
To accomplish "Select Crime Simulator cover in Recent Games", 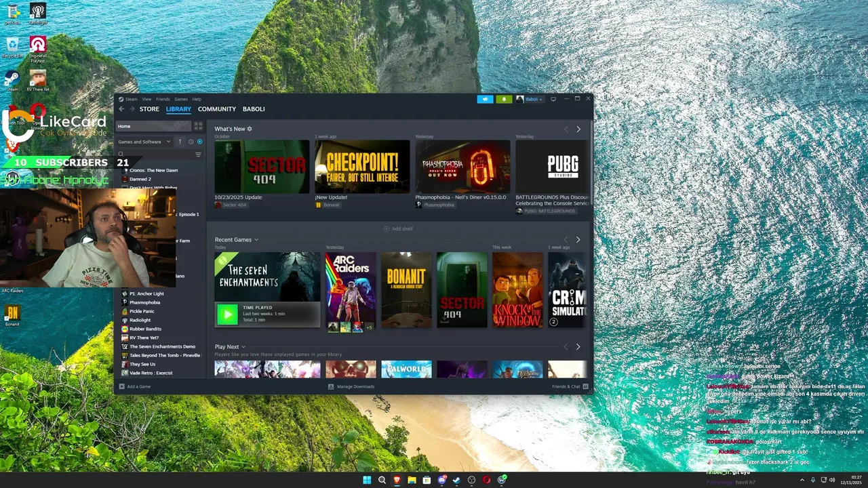I will (x=567, y=290).
